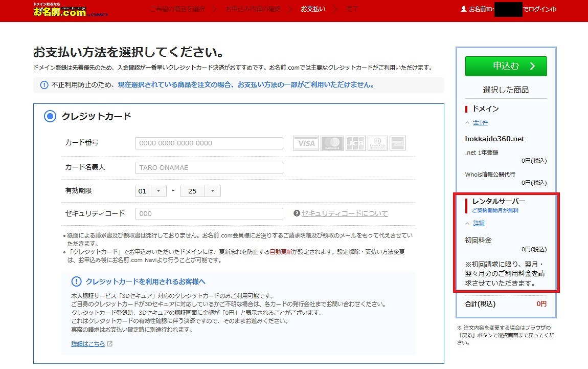Click the Visa card logo
588x369 pixels.
[306, 143]
